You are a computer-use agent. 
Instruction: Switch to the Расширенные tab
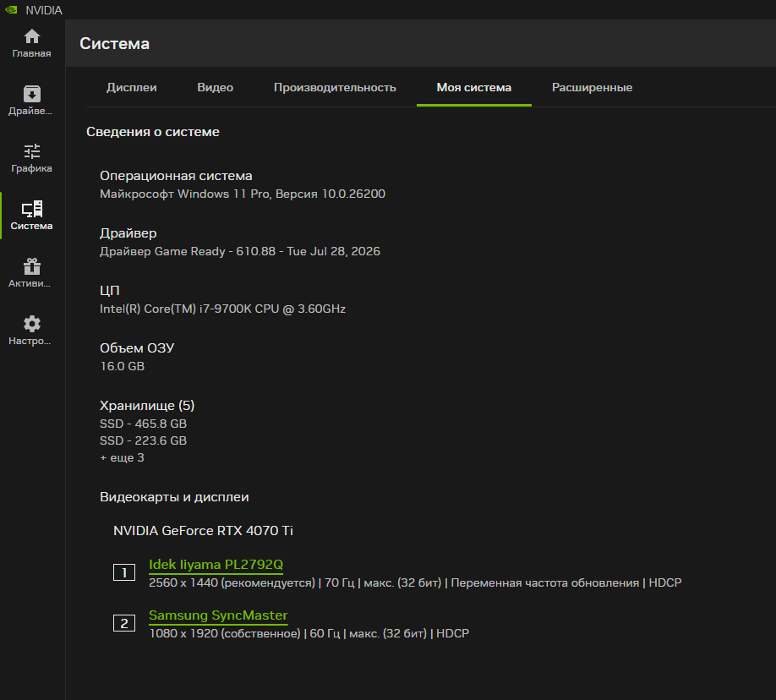[x=592, y=88]
